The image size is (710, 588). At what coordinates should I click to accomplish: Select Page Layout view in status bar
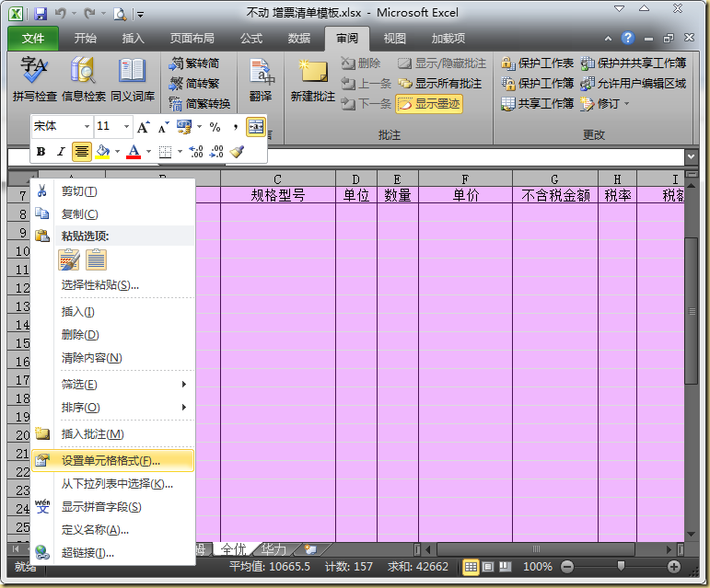click(x=488, y=567)
